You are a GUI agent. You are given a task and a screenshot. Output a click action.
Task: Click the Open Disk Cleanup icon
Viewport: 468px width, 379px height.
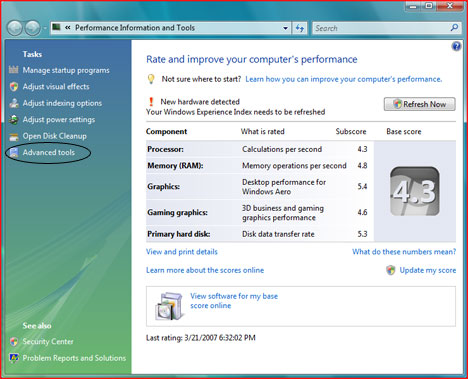click(14, 136)
